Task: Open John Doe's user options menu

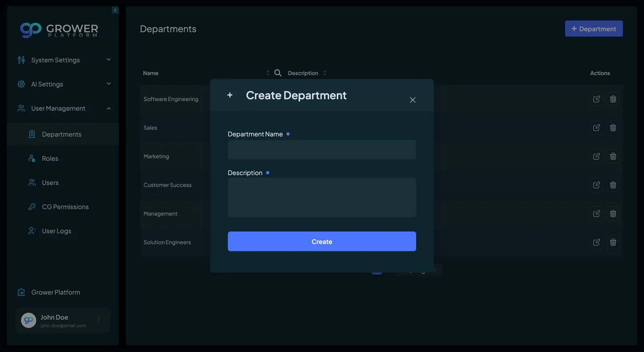Action: tap(99, 319)
